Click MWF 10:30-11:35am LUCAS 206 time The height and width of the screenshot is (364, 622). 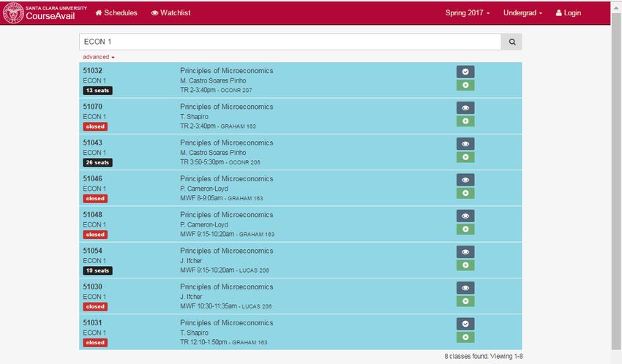click(x=225, y=306)
